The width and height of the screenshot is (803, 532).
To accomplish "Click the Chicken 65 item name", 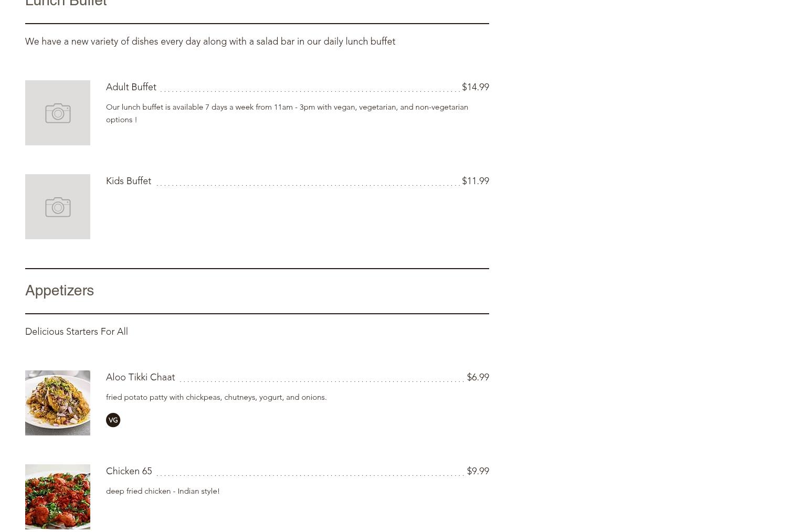I will point(129,471).
